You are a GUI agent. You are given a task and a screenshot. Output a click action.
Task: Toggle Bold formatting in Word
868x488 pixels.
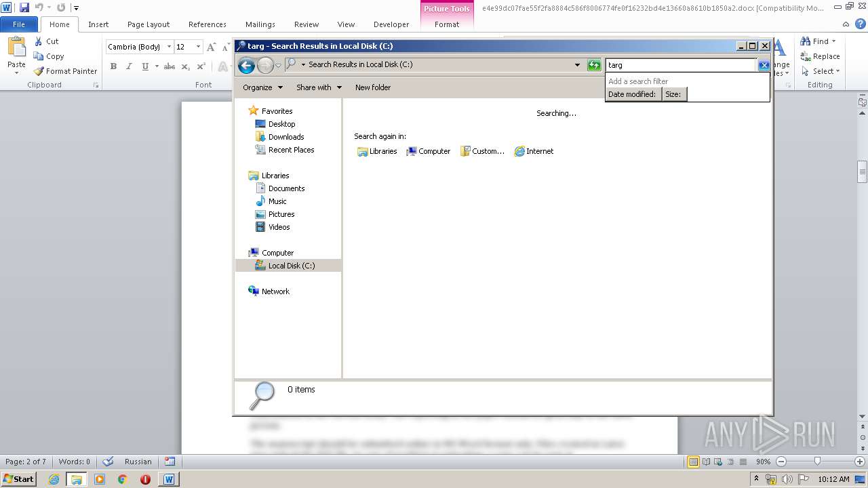(113, 66)
